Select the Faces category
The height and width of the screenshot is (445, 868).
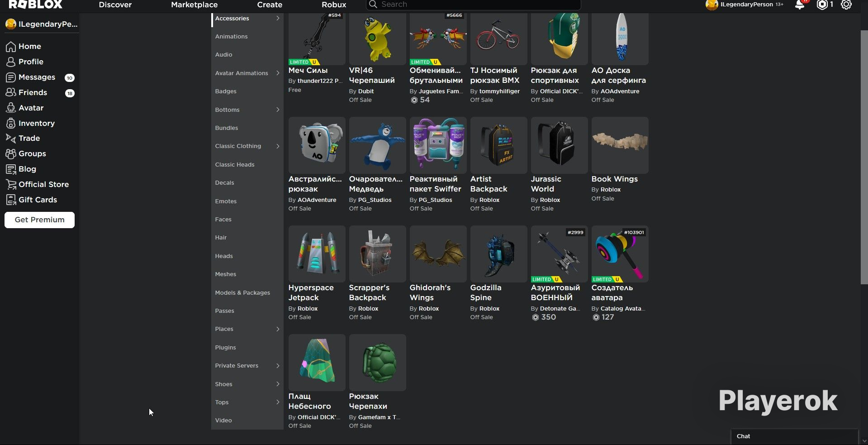tap(223, 220)
